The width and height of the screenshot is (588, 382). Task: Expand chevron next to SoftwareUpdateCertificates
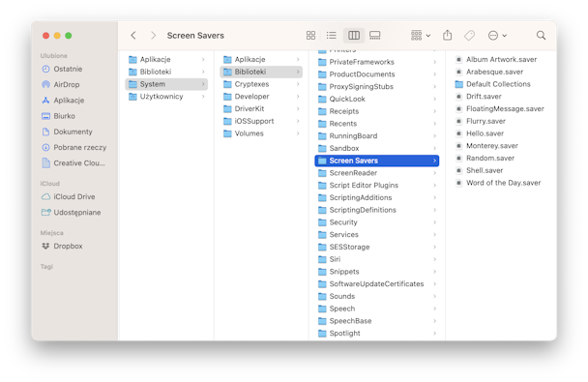tap(434, 284)
